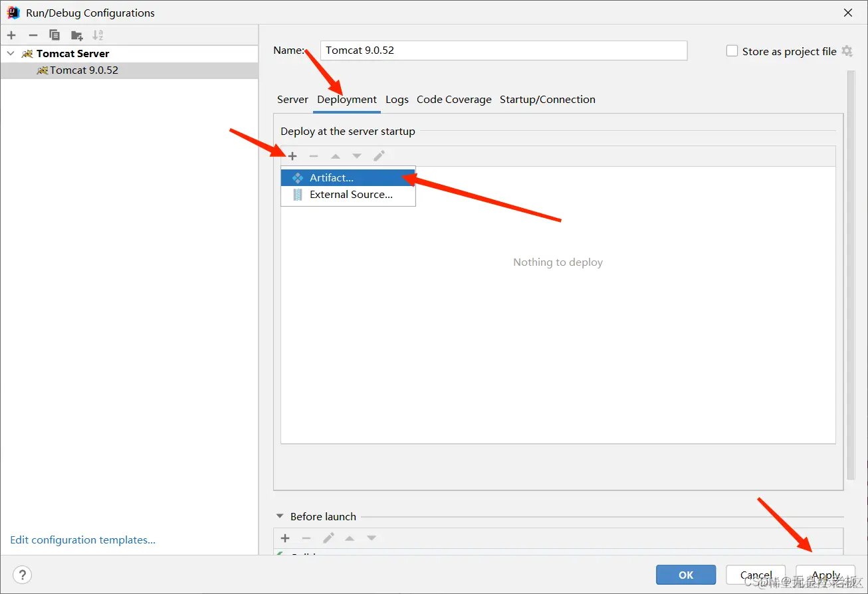Close the Run/Debug Configurations dialog

848,13
